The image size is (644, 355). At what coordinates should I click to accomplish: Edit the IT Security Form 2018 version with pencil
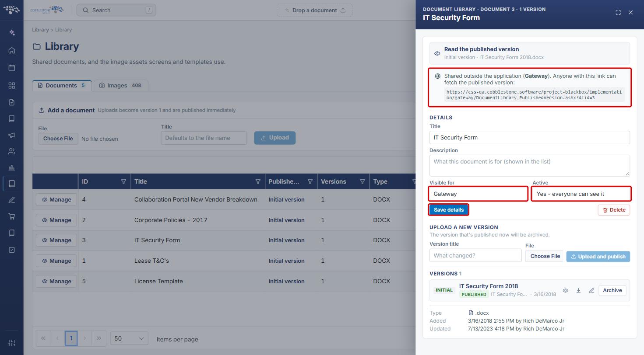click(x=591, y=290)
